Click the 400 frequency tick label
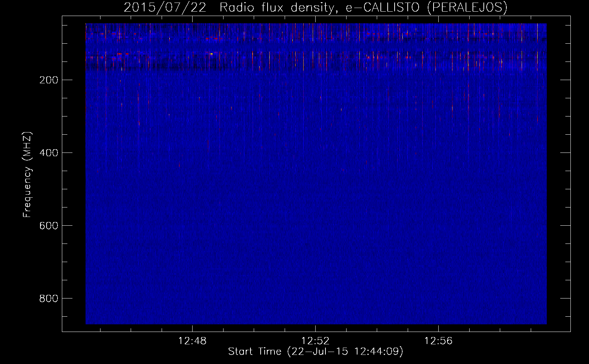Screen dimensions: 589x364 pos(49,153)
